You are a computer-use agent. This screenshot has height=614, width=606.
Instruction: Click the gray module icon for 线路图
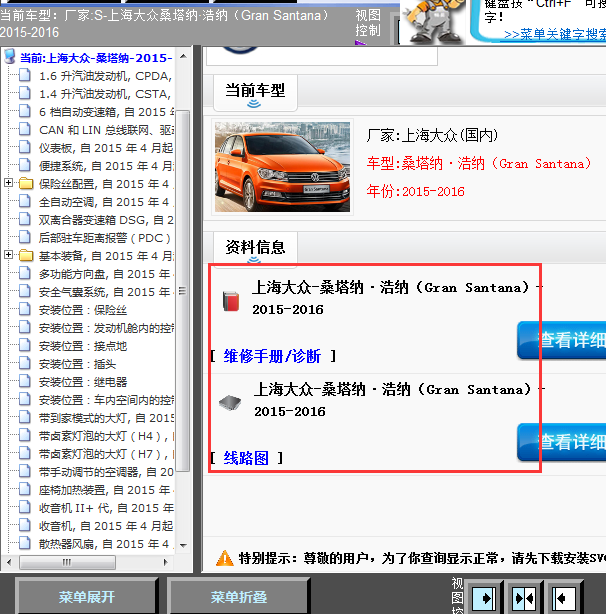(230, 403)
